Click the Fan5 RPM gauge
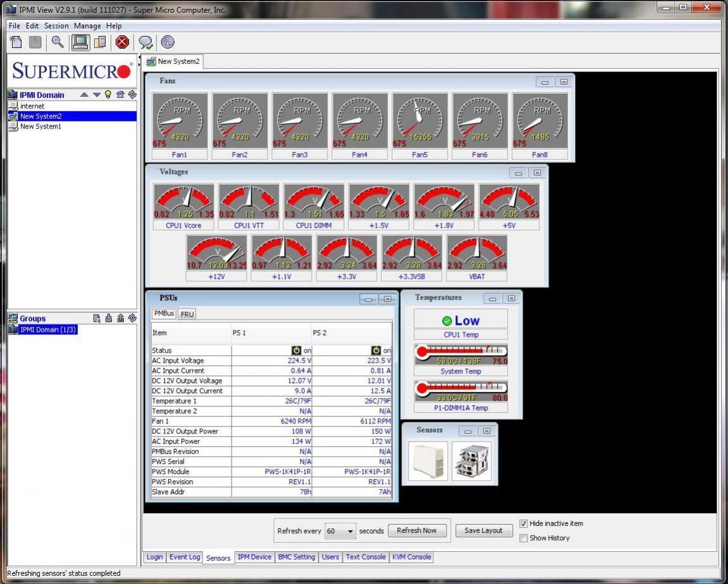728x584 pixels. click(x=420, y=121)
